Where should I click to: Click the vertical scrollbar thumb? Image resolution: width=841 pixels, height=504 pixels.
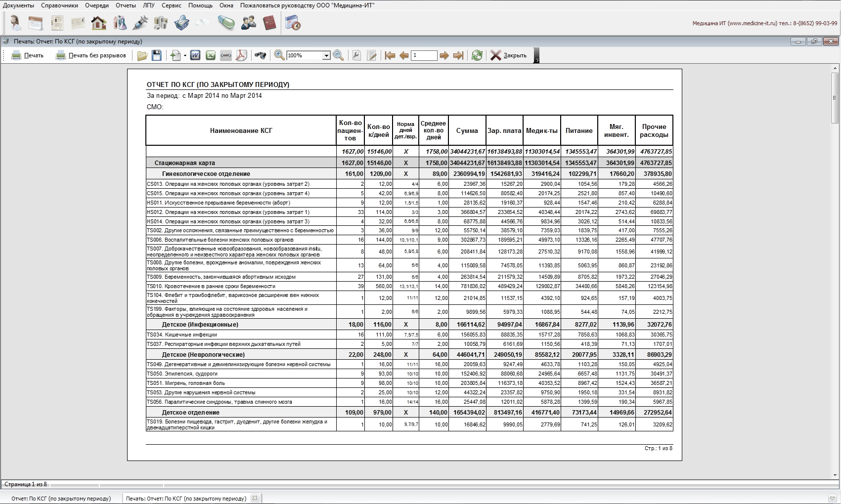(x=835, y=97)
